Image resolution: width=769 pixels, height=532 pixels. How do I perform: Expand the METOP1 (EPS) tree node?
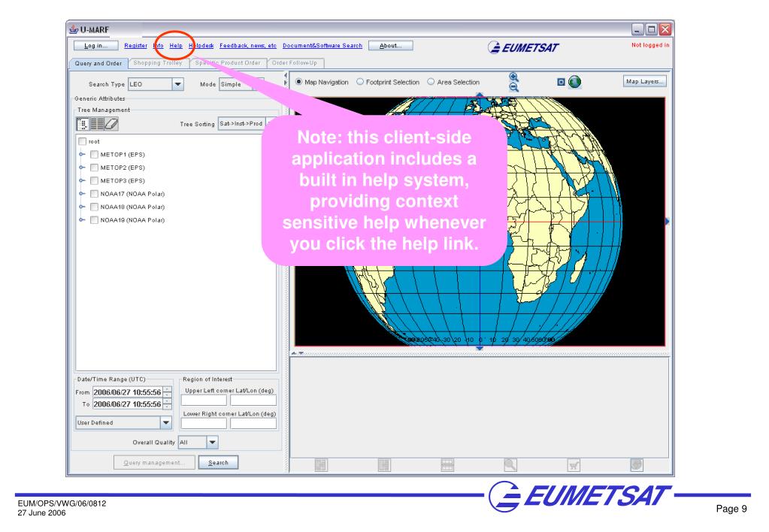coord(83,155)
